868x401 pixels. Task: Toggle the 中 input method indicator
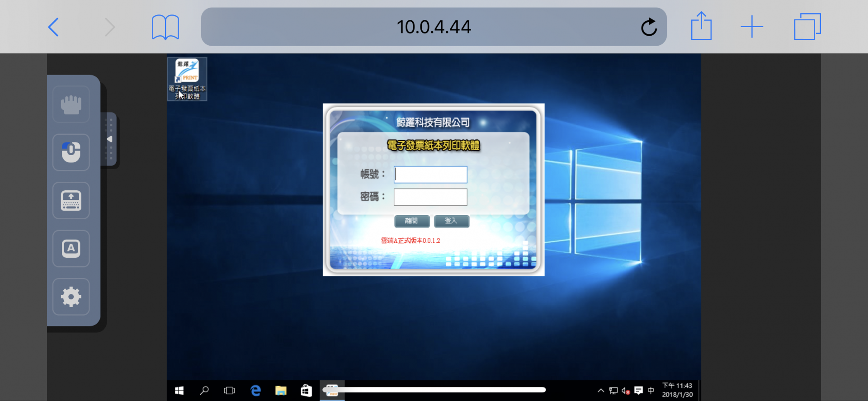pos(651,391)
